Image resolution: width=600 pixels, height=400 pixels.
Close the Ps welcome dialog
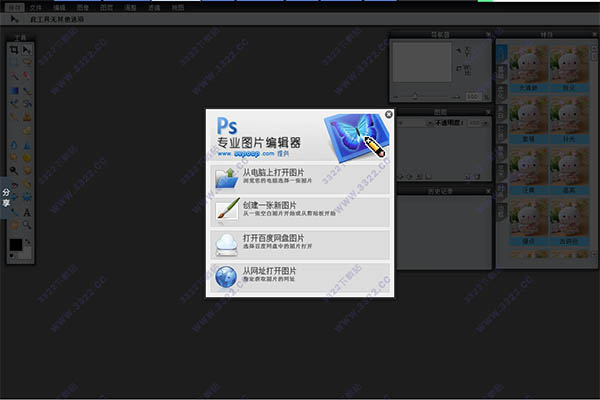388,114
